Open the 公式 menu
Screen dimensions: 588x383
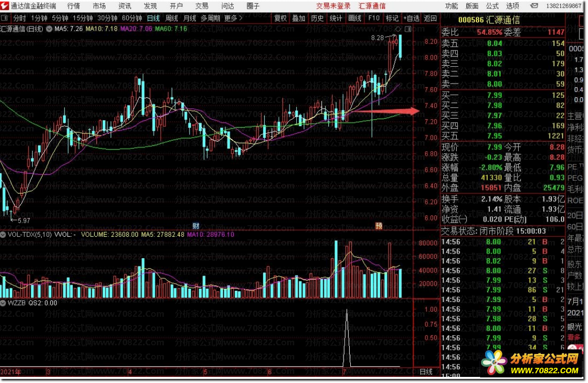point(492,6)
